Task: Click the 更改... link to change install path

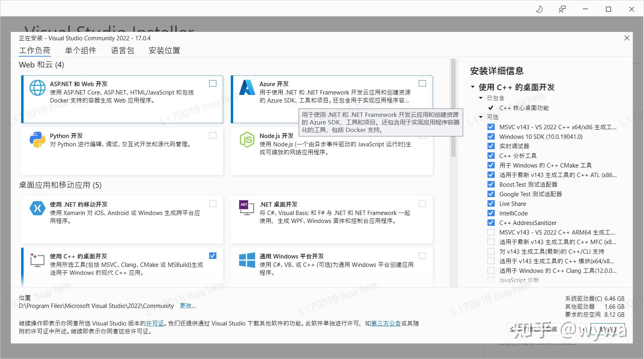Action: [x=188, y=306]
